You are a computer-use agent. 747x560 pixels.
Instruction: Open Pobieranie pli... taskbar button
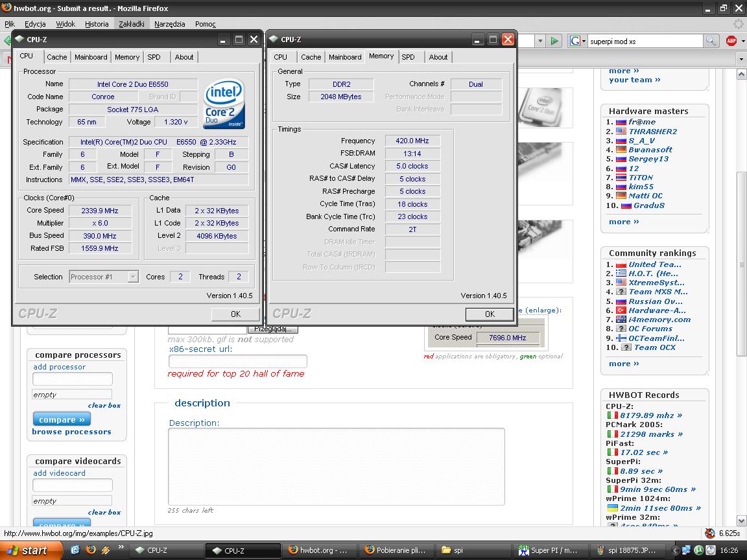coord(395,550)
